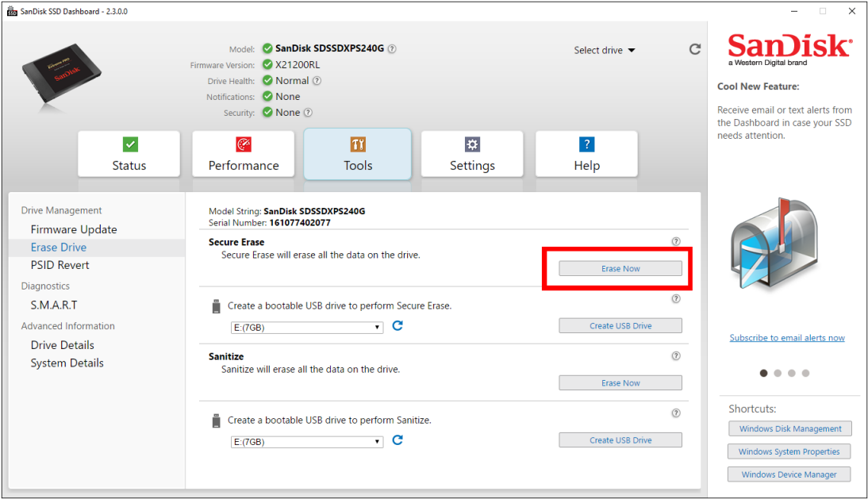The image size is (868, 499).
Task: Select the third carousel dot
Action: tap(792, 374)
